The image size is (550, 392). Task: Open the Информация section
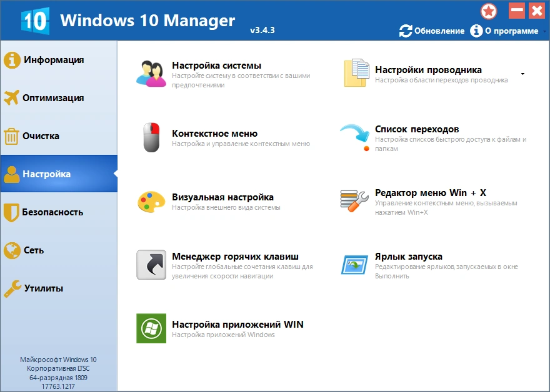(59, 60)
